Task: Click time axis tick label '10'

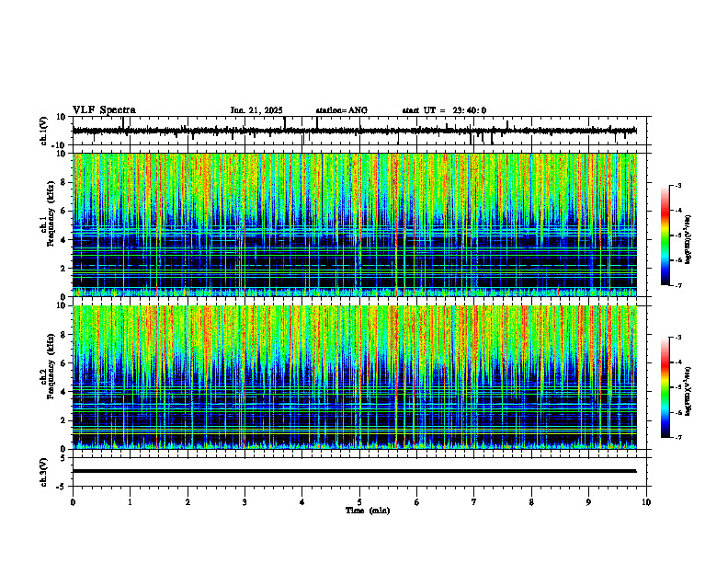Action: click(646, 502)
